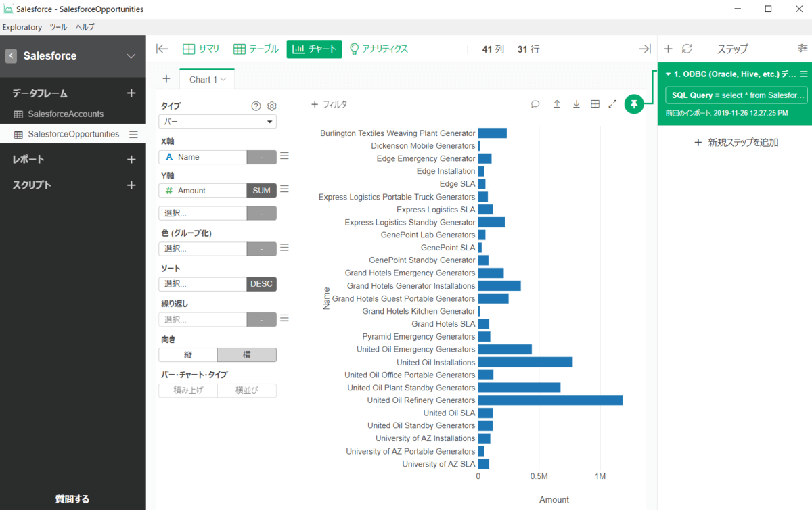Select the Y-axis Amount column field
The width and height of the screenshot is (812, 510).
click(202, 191)
